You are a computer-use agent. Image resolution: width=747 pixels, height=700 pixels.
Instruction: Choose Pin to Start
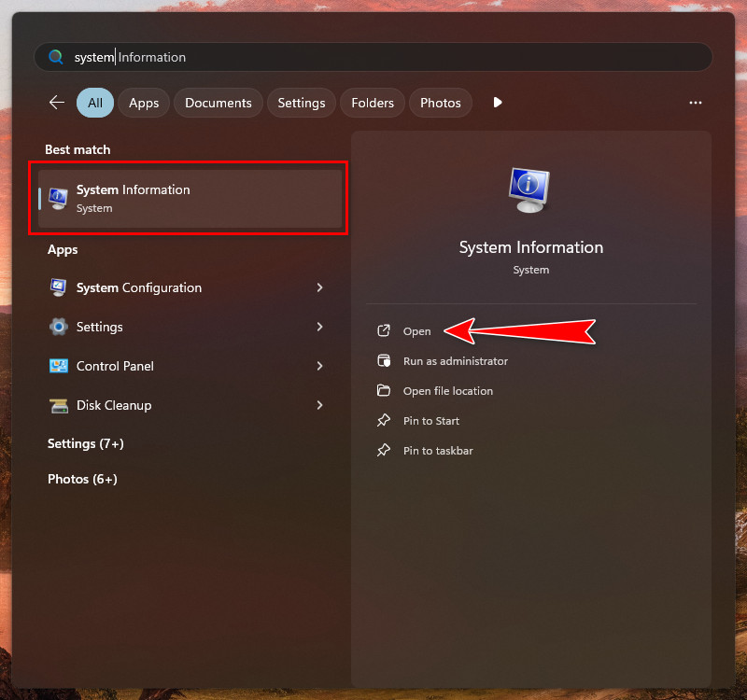click(x=431, y=421)
